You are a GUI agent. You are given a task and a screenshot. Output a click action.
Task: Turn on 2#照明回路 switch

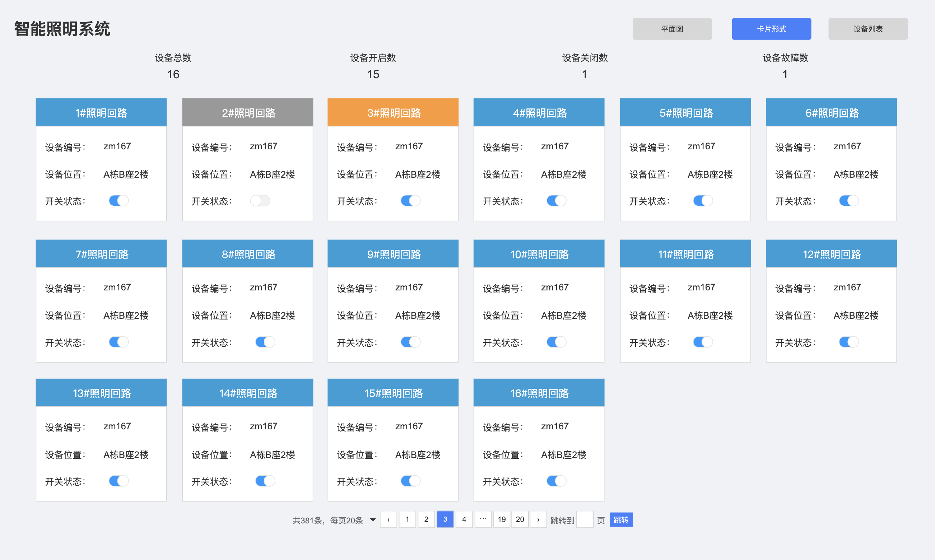(x=260, y=201)
